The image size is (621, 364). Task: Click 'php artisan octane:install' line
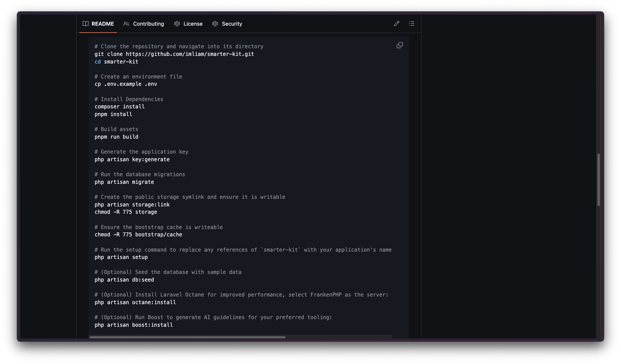click(135, 302)
